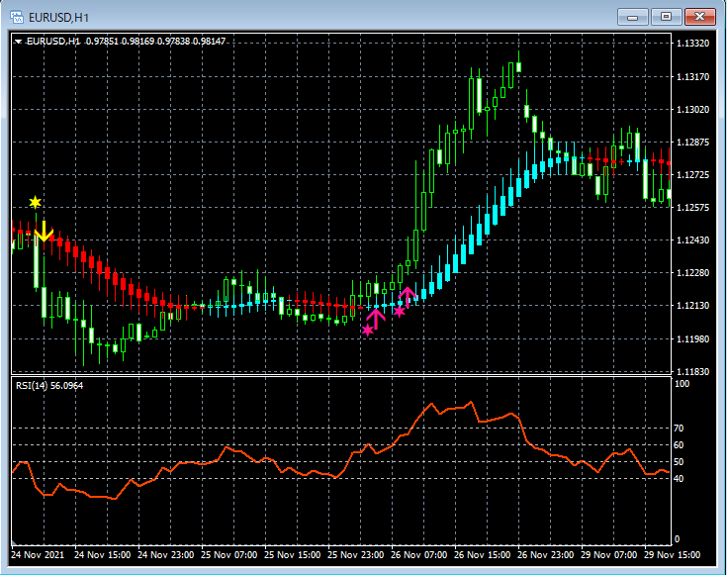Click the highest green candle near 1.13320
This screenshot has height=575, width=728.
(x=518, y=67)
